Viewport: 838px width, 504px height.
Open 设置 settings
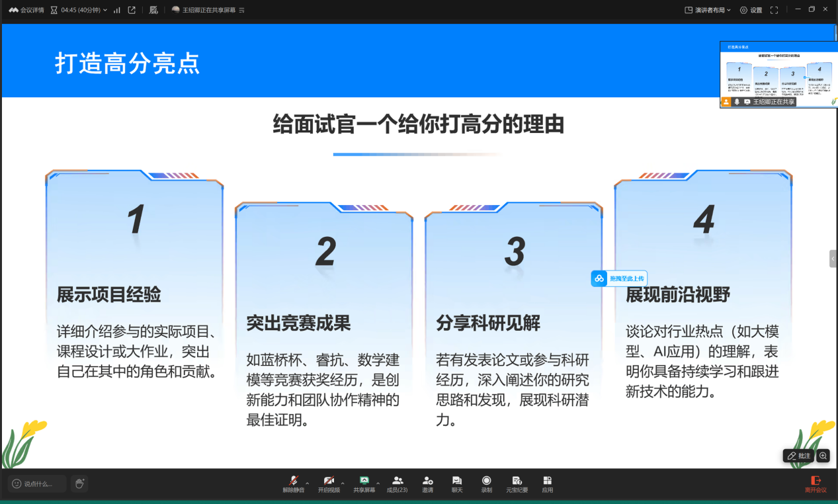click(x=751, y=10)
